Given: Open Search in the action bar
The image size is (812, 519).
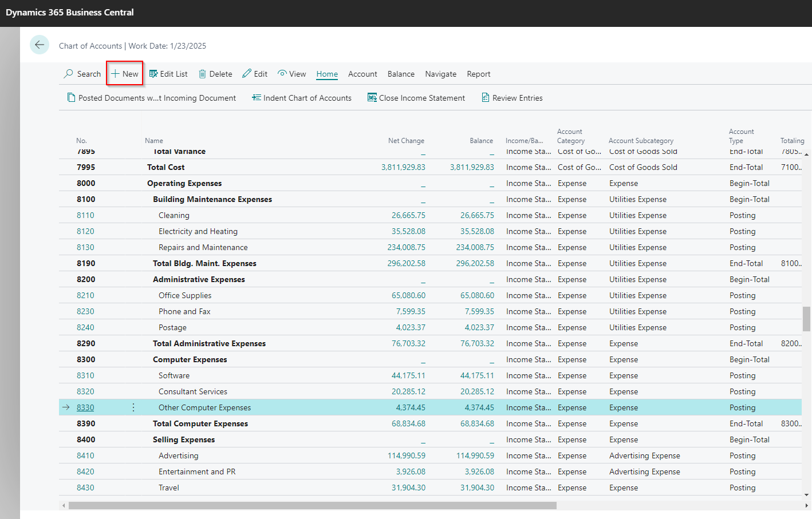Looking at the screenshot, I should pos(82,74).
